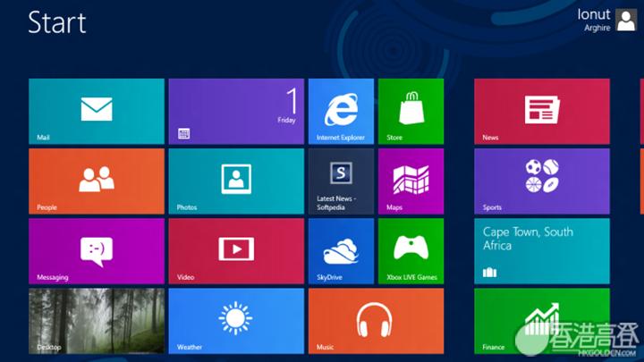
Task: Launch Internet Explorer tile
Action: (341, 111)
